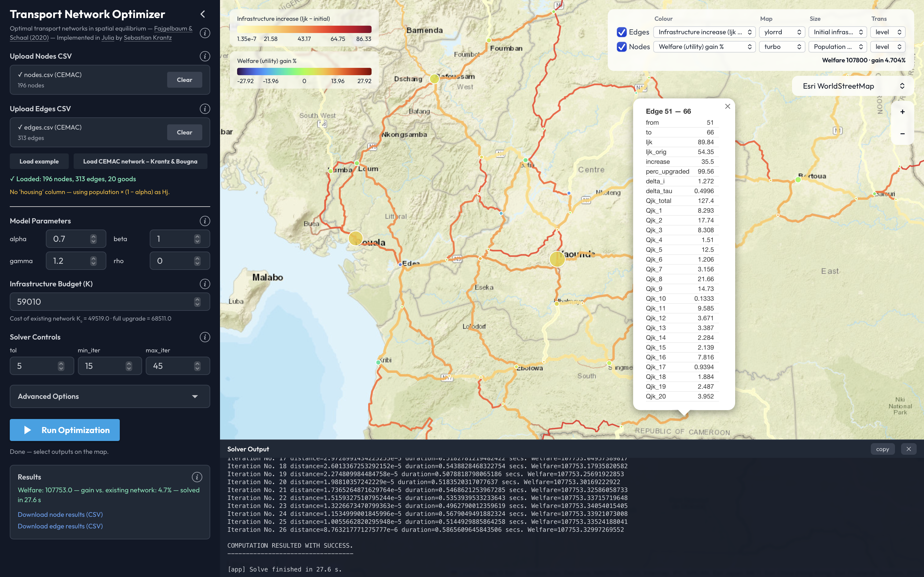Show info for Upload Edges CSV
Viewport: 924px width, 577px height.
coord(205,109)
